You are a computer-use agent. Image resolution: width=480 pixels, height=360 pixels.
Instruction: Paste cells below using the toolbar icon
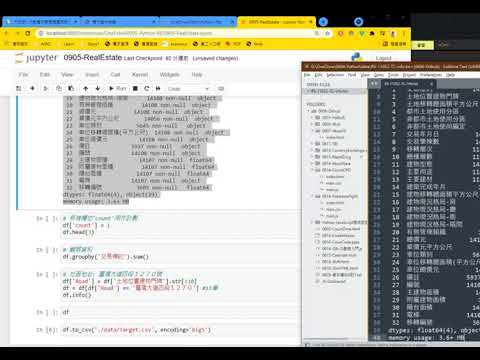point(71,88)
